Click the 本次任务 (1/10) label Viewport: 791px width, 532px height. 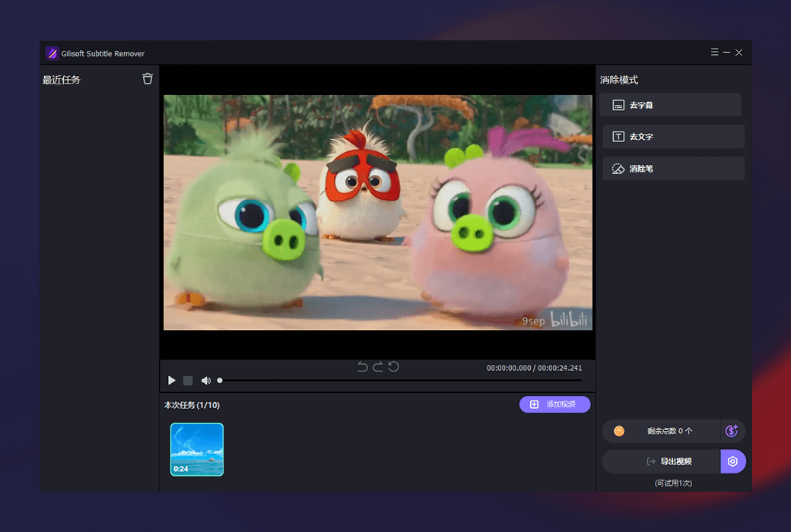pos(192,405)
